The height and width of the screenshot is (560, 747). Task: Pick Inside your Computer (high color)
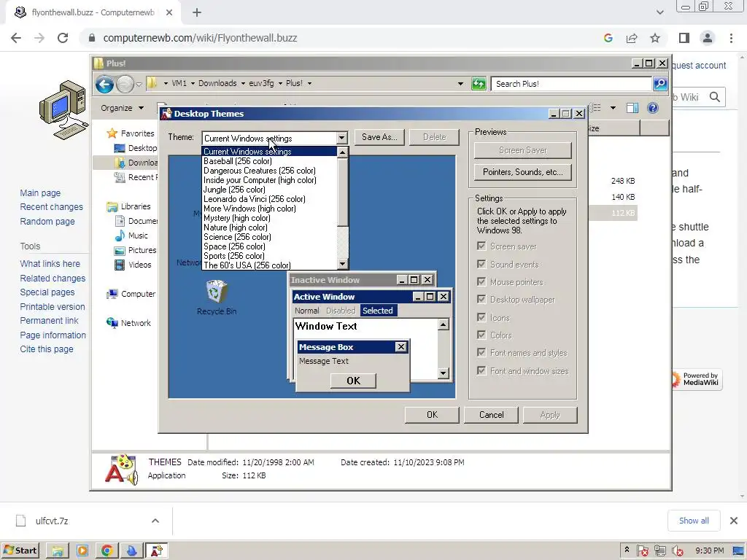point(260,180)
